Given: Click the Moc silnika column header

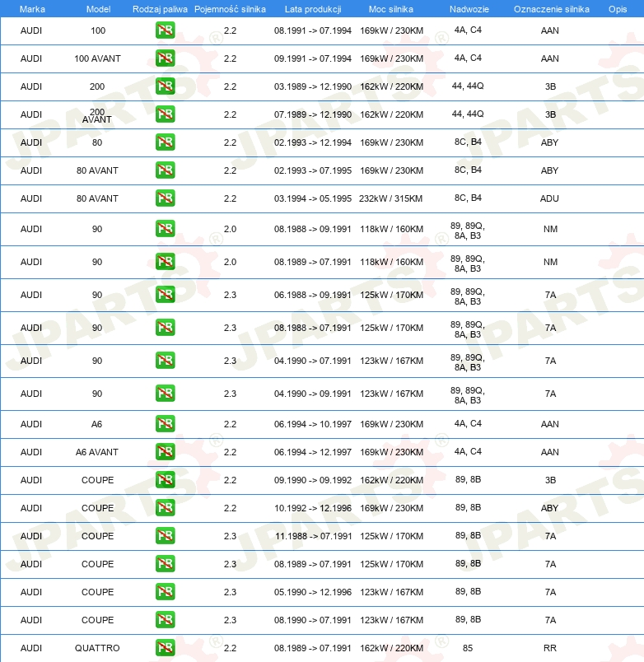Looking at the screenshot, I should tap(391, 8).
